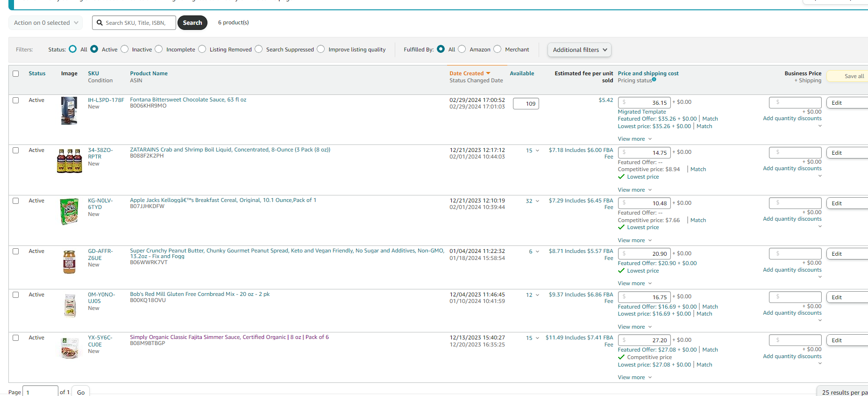Click Business Price field for Simply Organic row
Image resolution: width=868 pixels, height=396 pixels.
[795, 340]
